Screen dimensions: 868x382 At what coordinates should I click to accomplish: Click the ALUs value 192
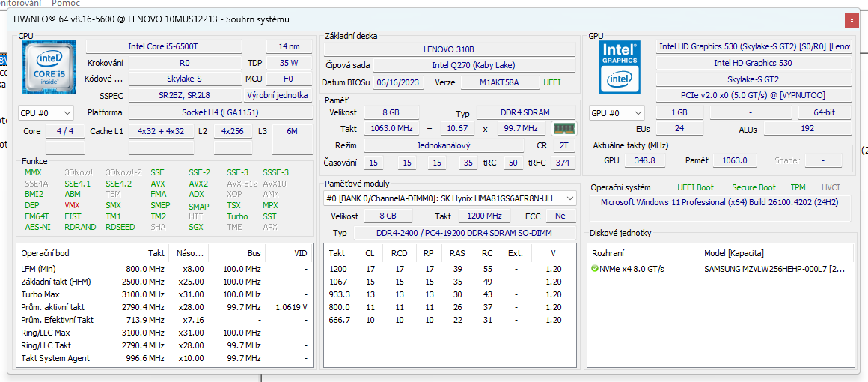coord(807,129)
